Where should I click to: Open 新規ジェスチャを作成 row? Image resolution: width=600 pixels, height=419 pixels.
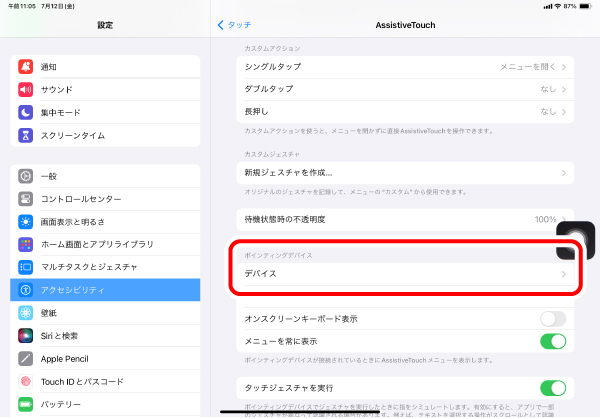tap(407, 173)
